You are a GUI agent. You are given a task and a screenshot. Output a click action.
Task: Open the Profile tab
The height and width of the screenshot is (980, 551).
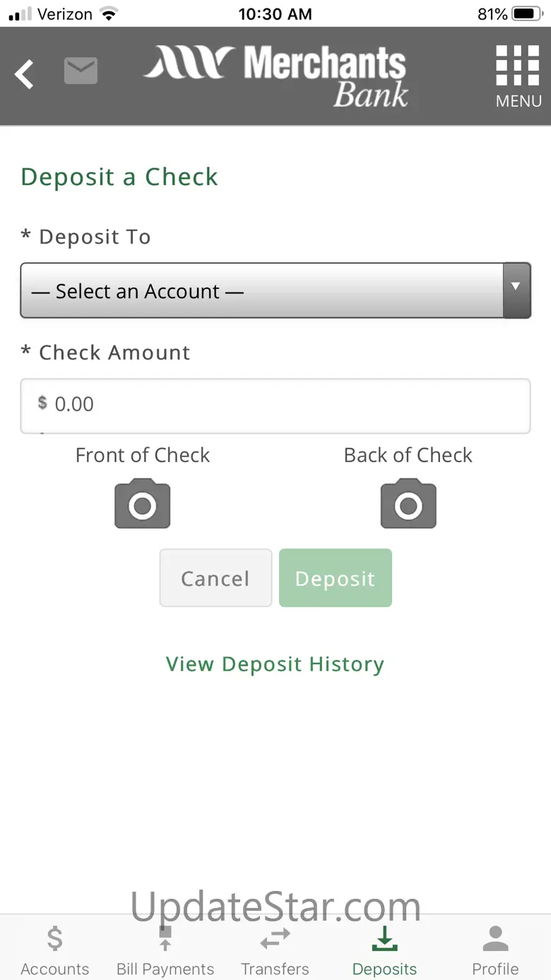(x=495, y=951)
